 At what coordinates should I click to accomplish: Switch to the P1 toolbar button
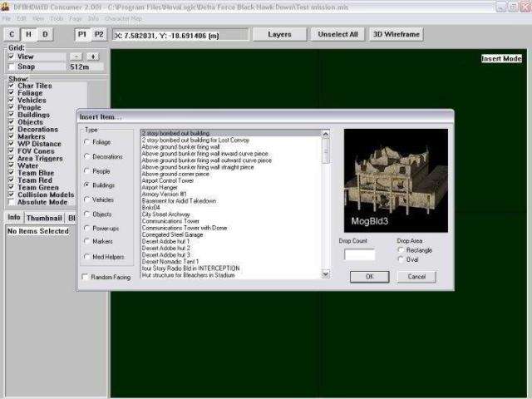click(82, 35)
